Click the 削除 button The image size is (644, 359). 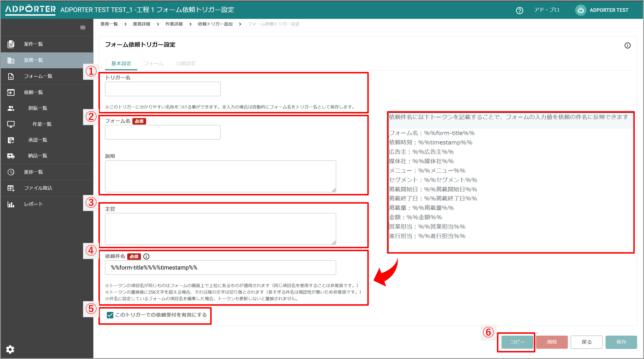tap(552, 342)
